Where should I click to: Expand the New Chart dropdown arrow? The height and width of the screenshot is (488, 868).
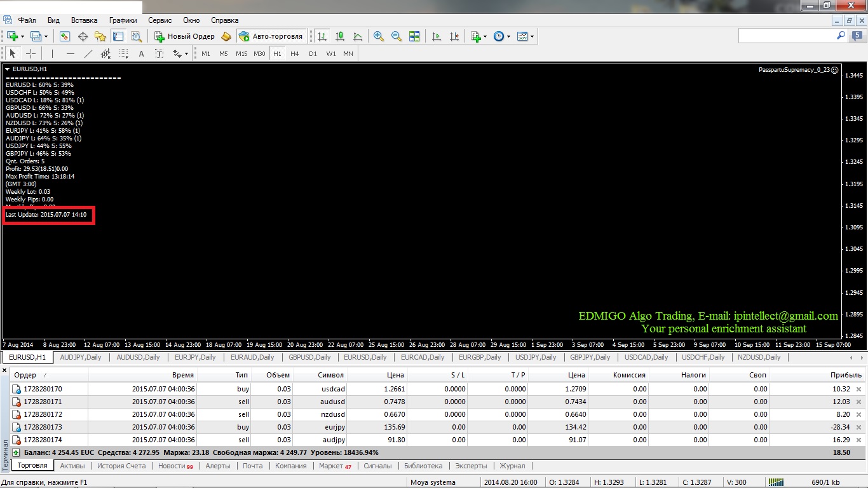pos(23,36)
